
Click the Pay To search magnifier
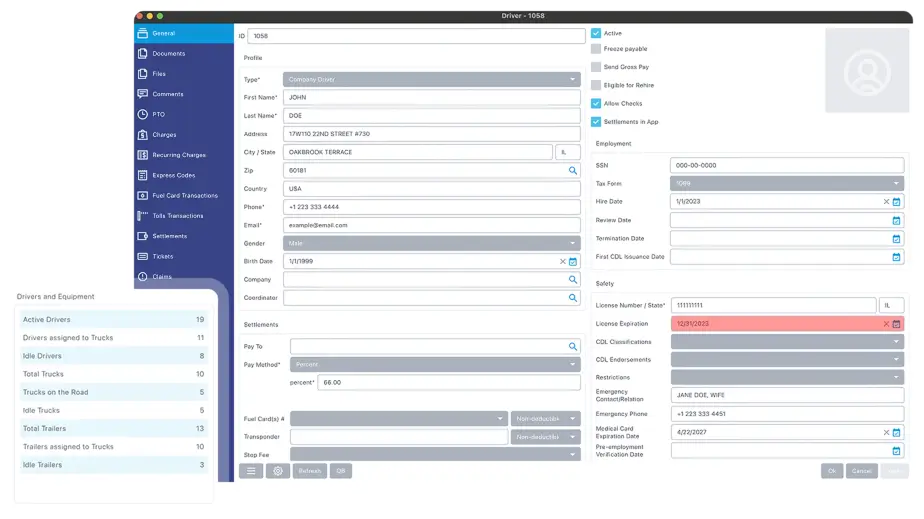[x=574, y=347]
